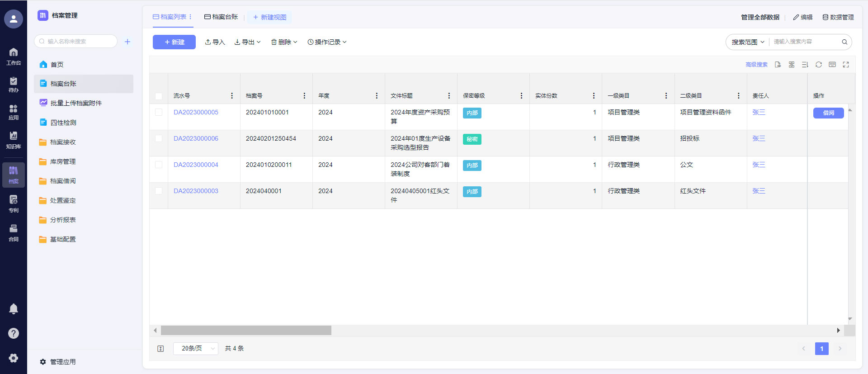Viewport: 868px width, 374px height.
Task: Open the 专利 module icon
Action: 14,204
